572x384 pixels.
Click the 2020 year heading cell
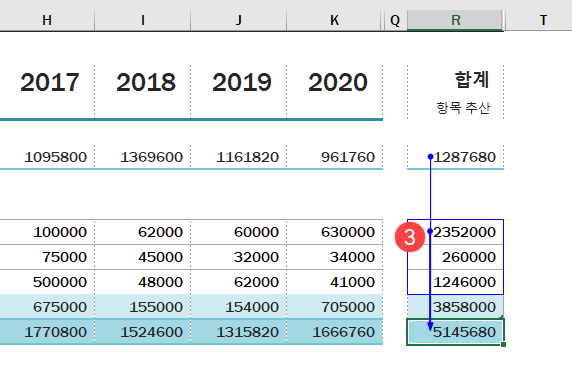point(335,91)
